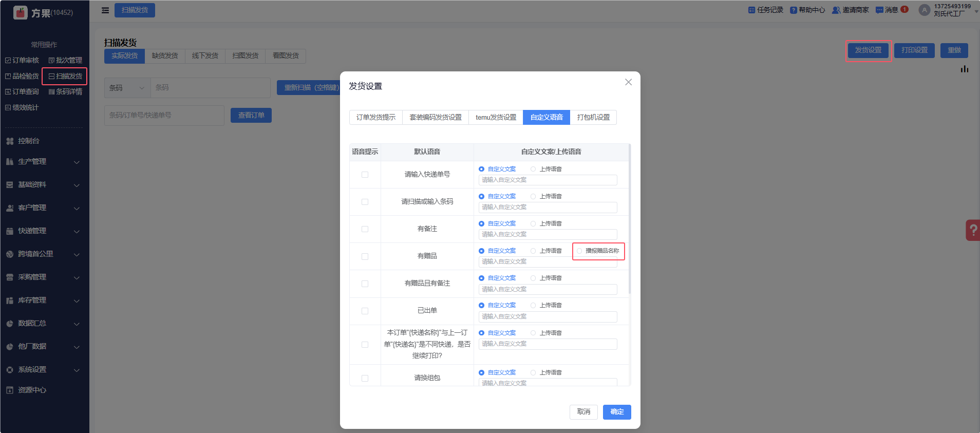Screen dimensions: 980x433
Task: Switch to the 订单发货提示 tab
Action: click(x=376, y=118)
